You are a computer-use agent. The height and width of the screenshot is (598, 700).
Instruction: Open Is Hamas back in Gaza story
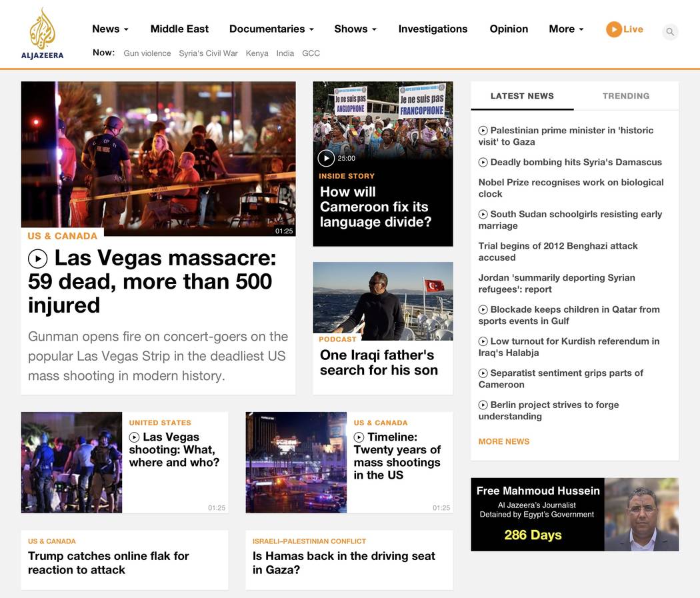[x=344, y=563]
